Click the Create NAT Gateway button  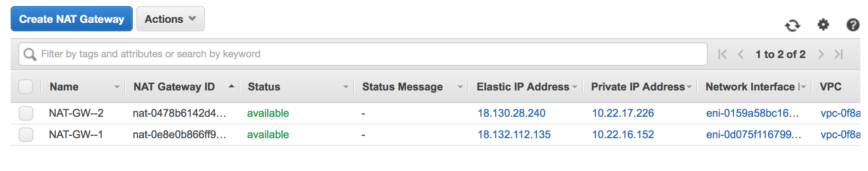click(x=72, y=19)
